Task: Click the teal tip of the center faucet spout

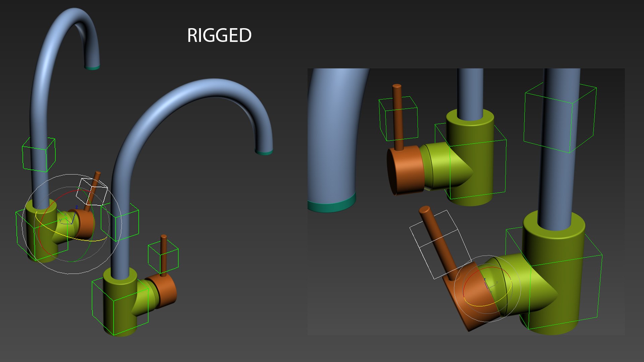Action: click(x=264, y=153)
